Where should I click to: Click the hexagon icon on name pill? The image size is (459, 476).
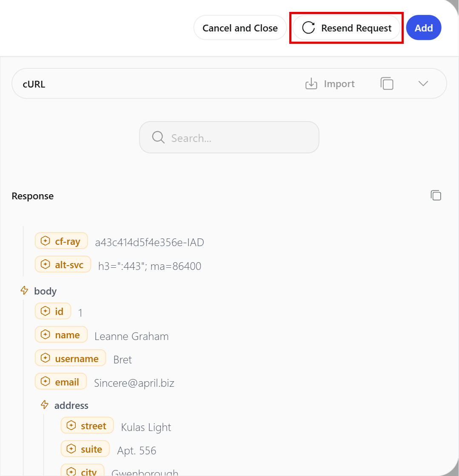tap(45, 334)
